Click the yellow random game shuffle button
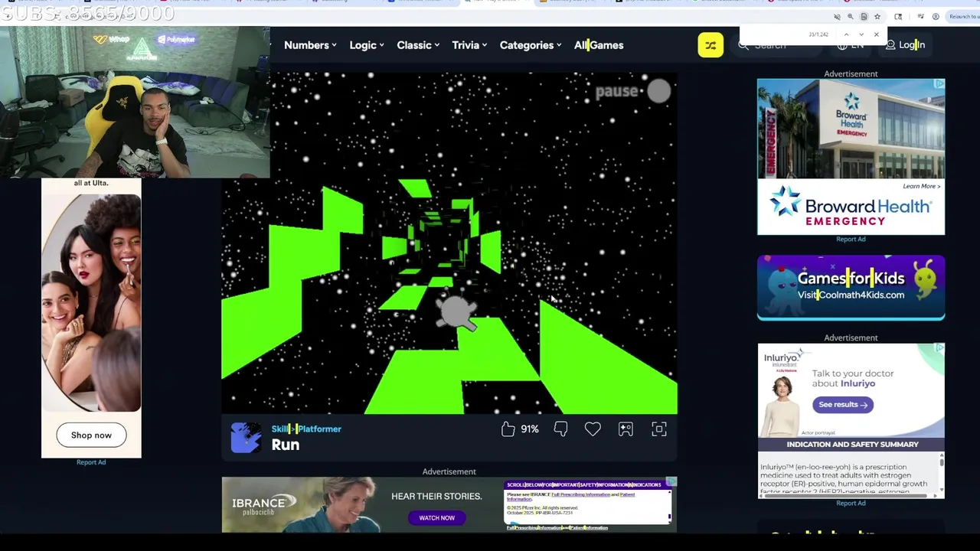Viewport: 980px width, 551px height. click(x=710, y=45)
